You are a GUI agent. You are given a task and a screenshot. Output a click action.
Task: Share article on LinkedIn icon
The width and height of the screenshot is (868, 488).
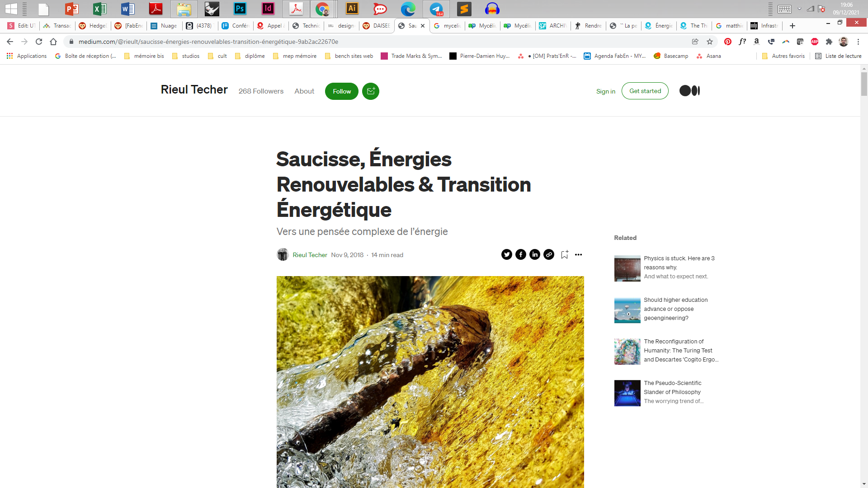pyautogui.click(x=535, y=255)
